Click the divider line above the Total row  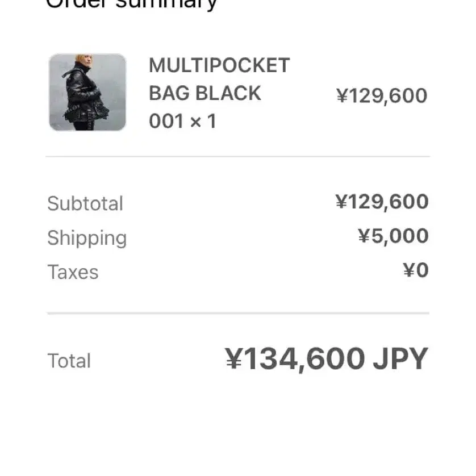tap(237, 313)
